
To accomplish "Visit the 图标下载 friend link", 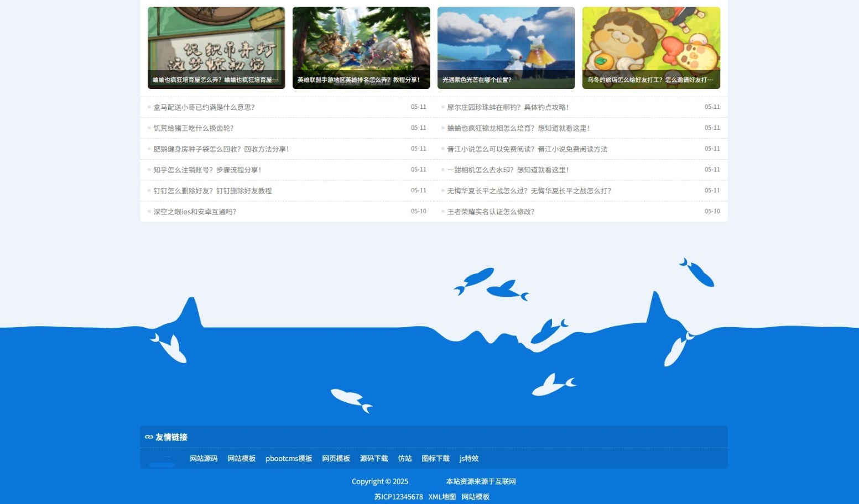I will pos(436,459).
